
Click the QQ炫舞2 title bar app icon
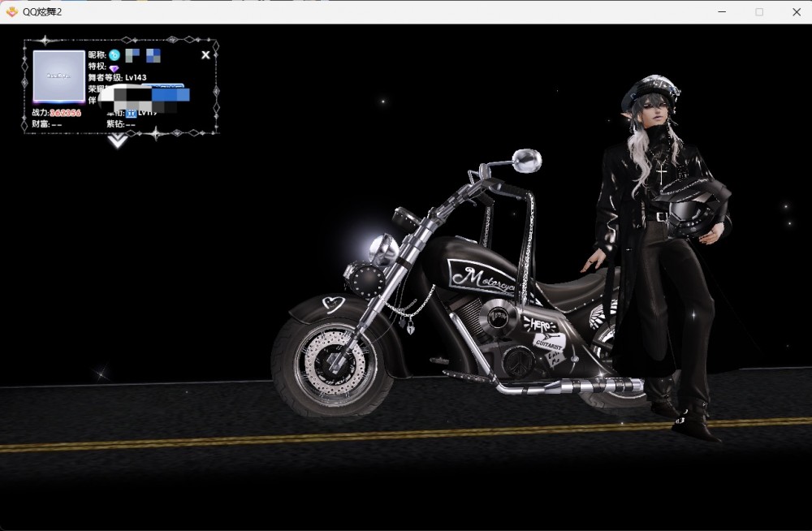[12, 11]
